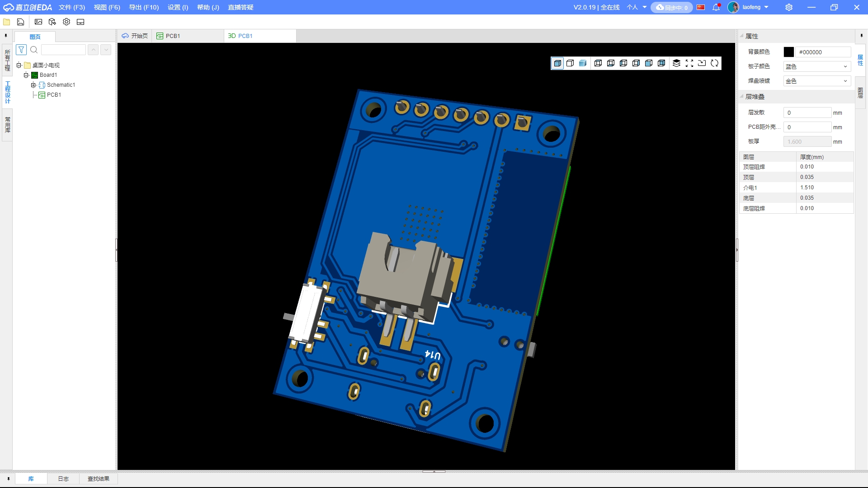Expand the Schematic1 tree node
Screen dimensions: 868x488
tap(33, 85)
